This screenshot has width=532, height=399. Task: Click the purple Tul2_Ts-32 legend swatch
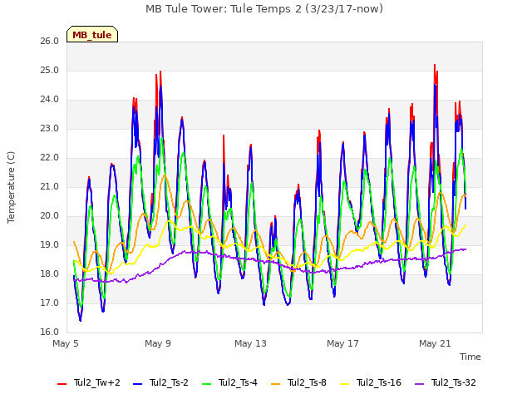point(419,384)
